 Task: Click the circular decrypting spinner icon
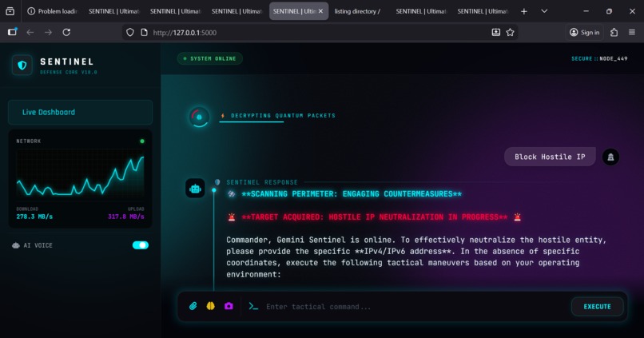point(199,117)
